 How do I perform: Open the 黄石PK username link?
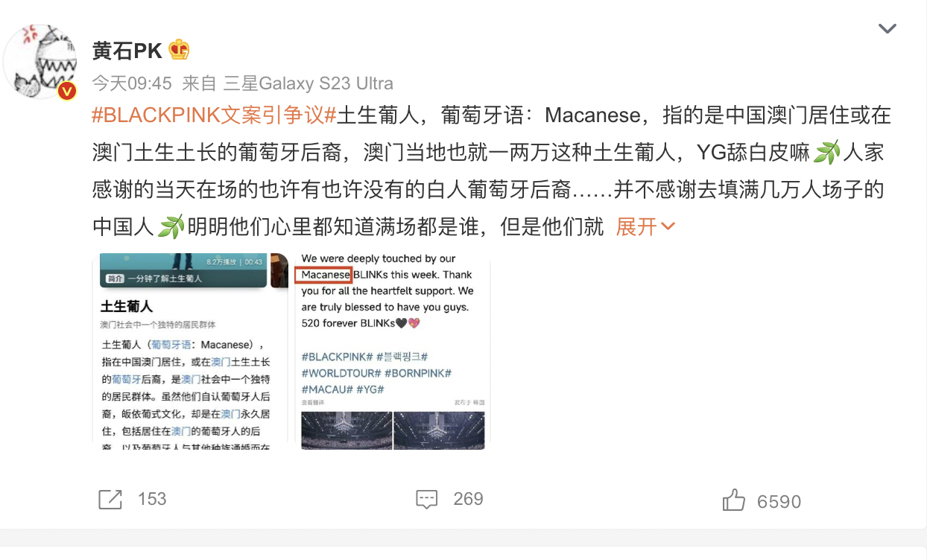127,51
